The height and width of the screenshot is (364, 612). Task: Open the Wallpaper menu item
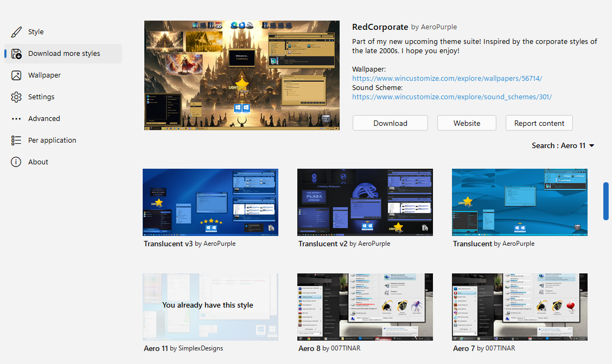coord(44,75)
